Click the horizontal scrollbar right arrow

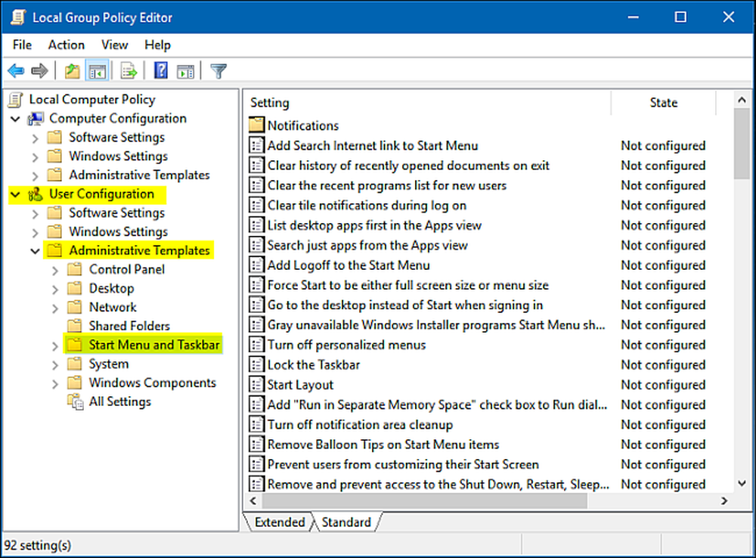pyautogui.click(x=723, y=501)
